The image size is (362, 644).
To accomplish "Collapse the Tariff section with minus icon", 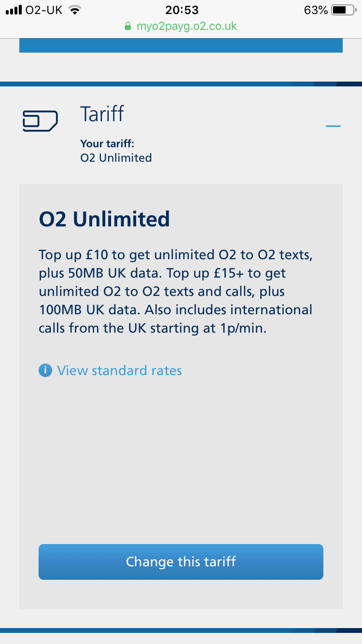I will (333, 126).
